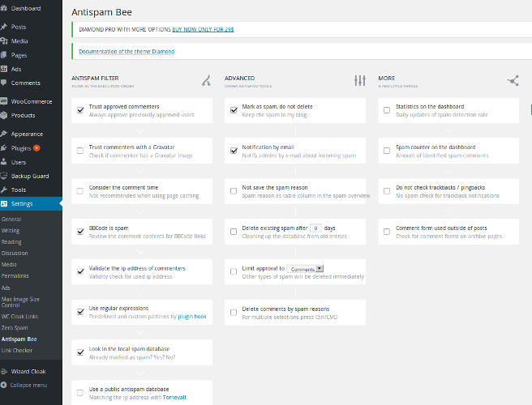Click the Antispam Filter branch icon
532x405 pixels.
(206, 81)
